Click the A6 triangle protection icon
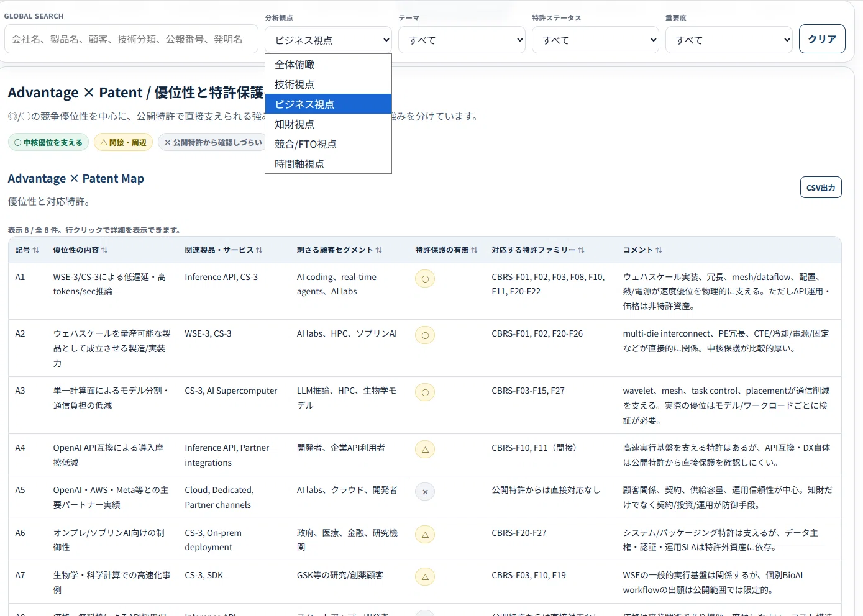This screenshot has height=616, width=863. pyautogui.click(x=425, y=535)
